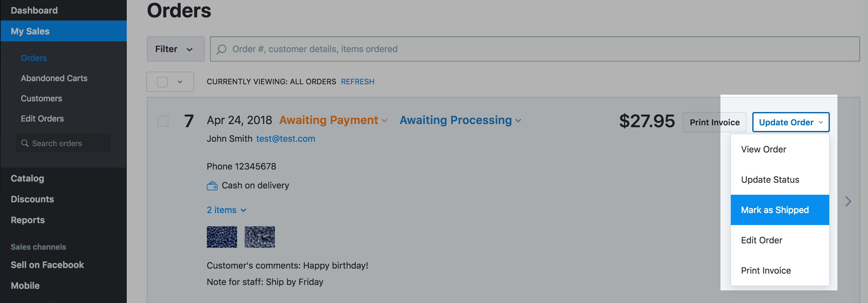
Task: Choose View Order in the menu
Action: pyautogui.click(x=763, y=150)
